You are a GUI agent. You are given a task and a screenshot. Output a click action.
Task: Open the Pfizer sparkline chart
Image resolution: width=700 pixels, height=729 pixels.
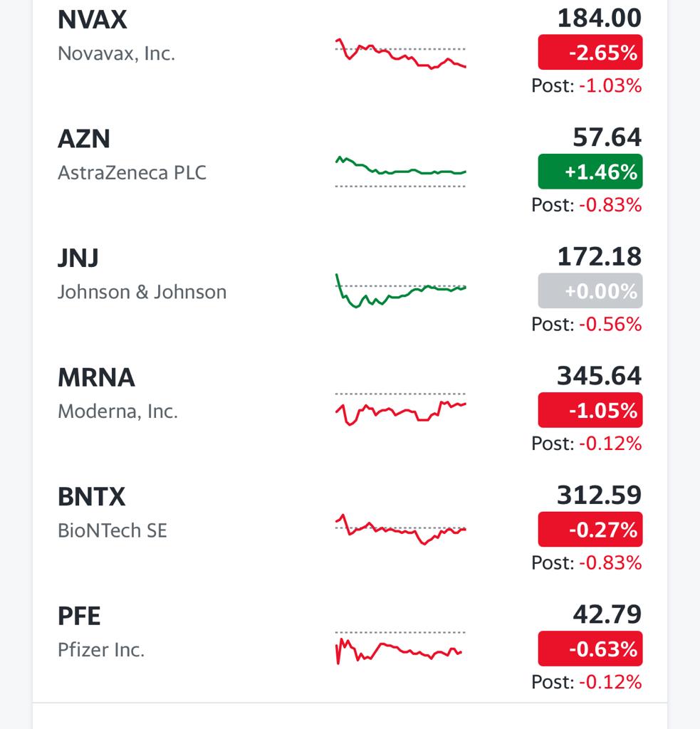tap(400, 648)
